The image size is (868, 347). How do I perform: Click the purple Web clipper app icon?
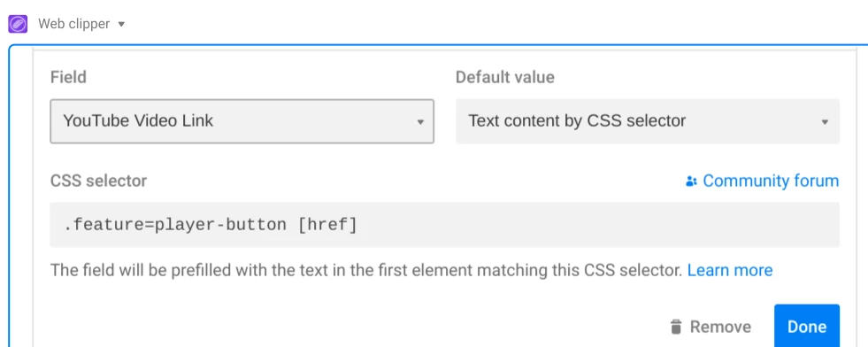18,25
